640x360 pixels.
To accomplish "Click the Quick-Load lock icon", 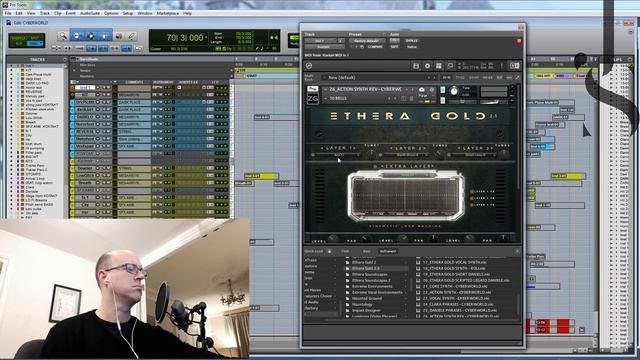I will pyautogui.click(x=330, y=251).
